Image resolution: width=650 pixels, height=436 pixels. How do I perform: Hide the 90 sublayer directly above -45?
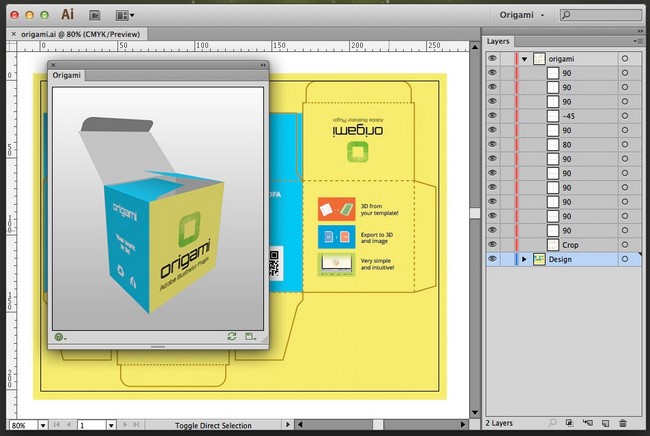click(492, 101)
